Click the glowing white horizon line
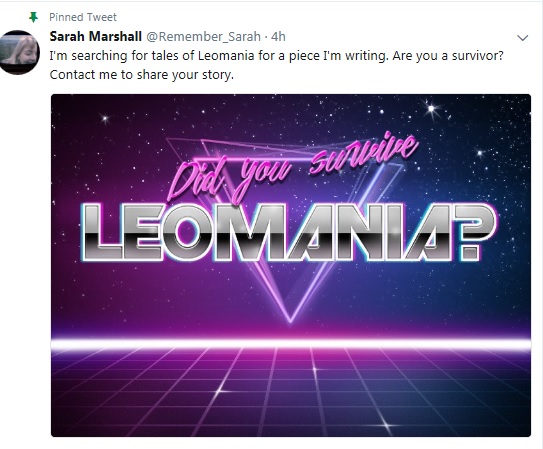Screen dimensions: 543x449 pyautogui.click(x=291, y=343)
